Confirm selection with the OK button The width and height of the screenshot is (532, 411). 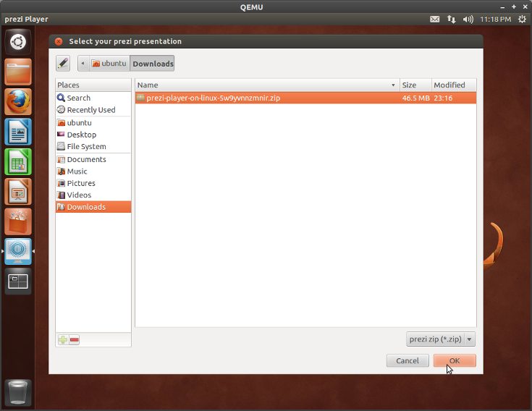pos(455,360)
